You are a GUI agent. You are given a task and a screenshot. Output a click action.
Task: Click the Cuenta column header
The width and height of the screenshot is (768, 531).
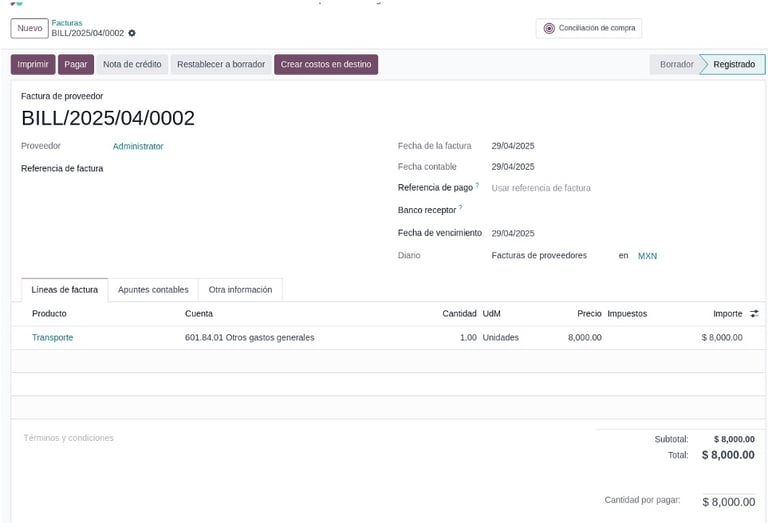point(199,314)
